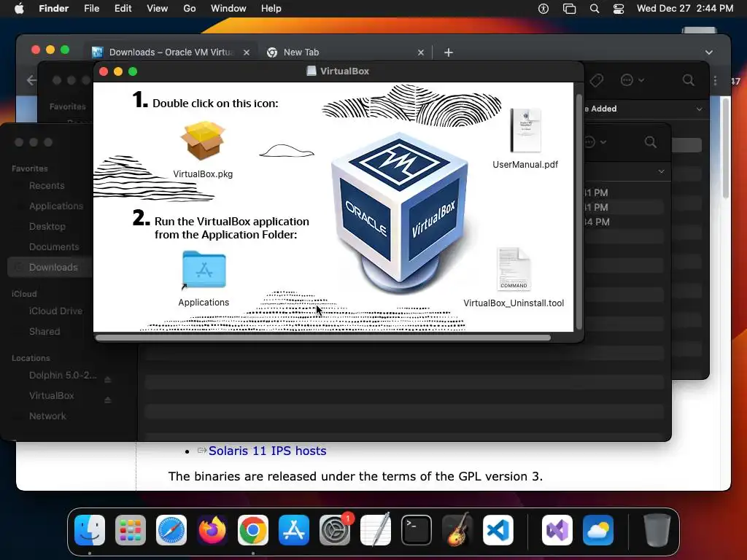The height and width of the screenshot is (560, 747).
Task: Click the tags icon in the rear Finder toolbar
Action: tap(596, 80)
